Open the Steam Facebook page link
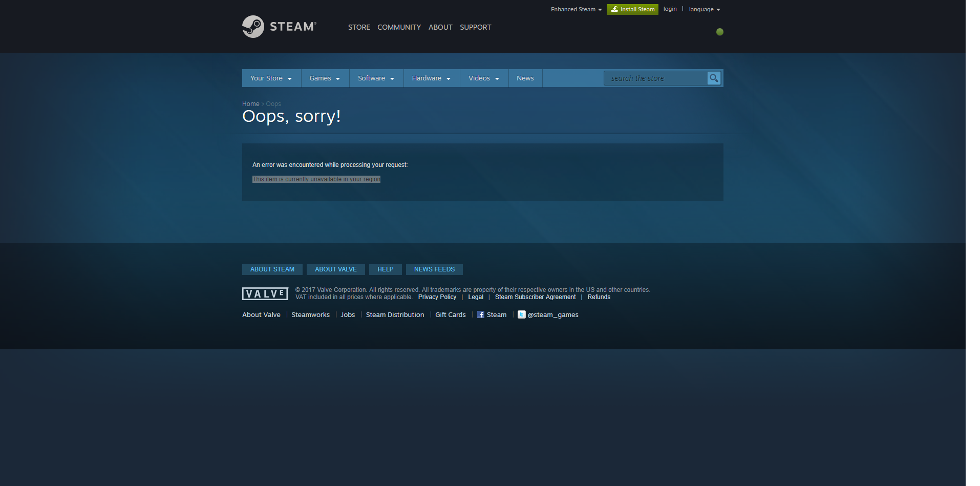980x486 pixels. pyautogui.click(x=492, y=314)
